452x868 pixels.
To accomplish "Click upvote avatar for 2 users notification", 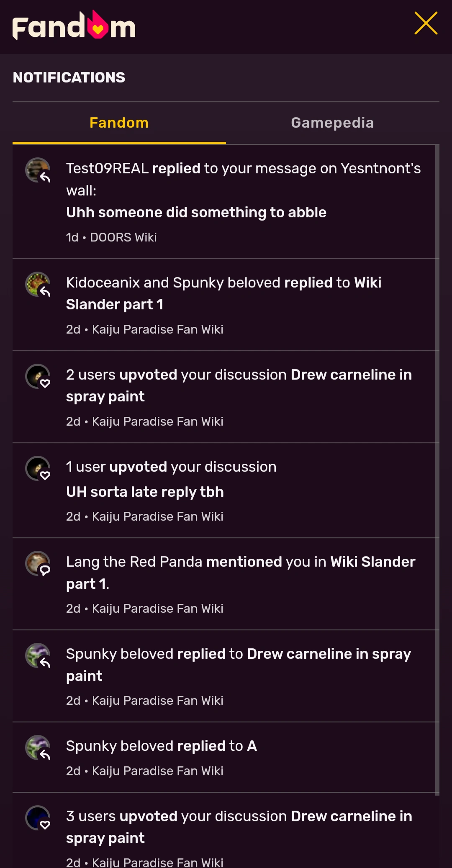I will pyautogui.click(x=38, y=377).
